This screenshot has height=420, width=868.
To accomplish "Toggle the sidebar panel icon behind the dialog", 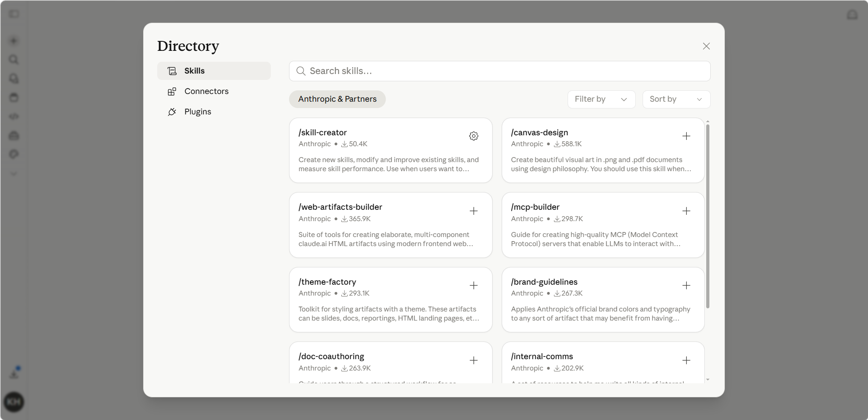I will pyautogui.click(x=14, y=14).
